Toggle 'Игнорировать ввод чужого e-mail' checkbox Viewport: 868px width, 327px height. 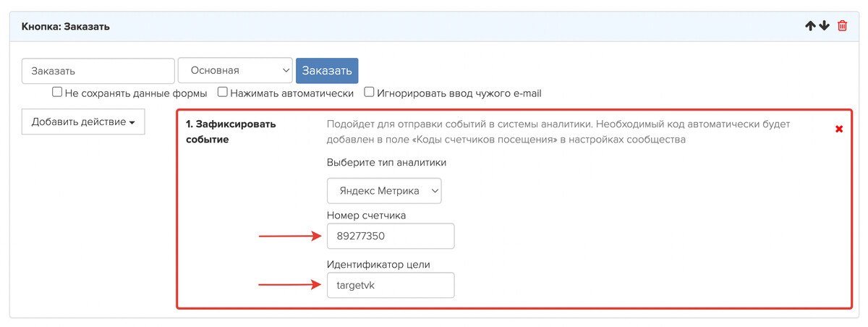pos(369,93)
